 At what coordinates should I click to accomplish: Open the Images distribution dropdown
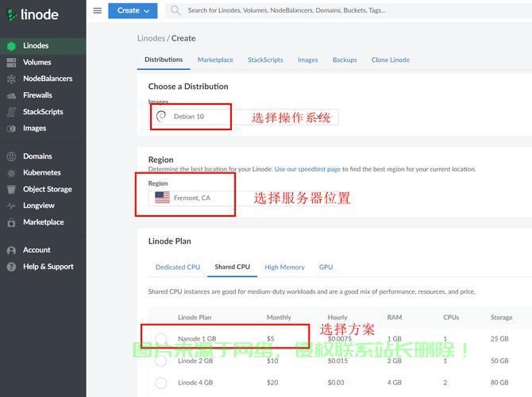click(243, 117)
